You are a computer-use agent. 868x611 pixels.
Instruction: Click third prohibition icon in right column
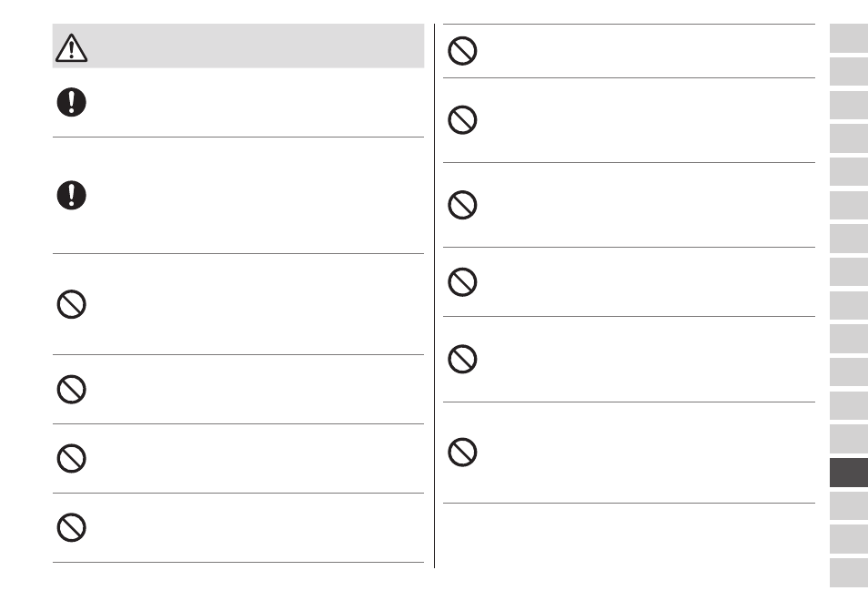click(462, 205)
